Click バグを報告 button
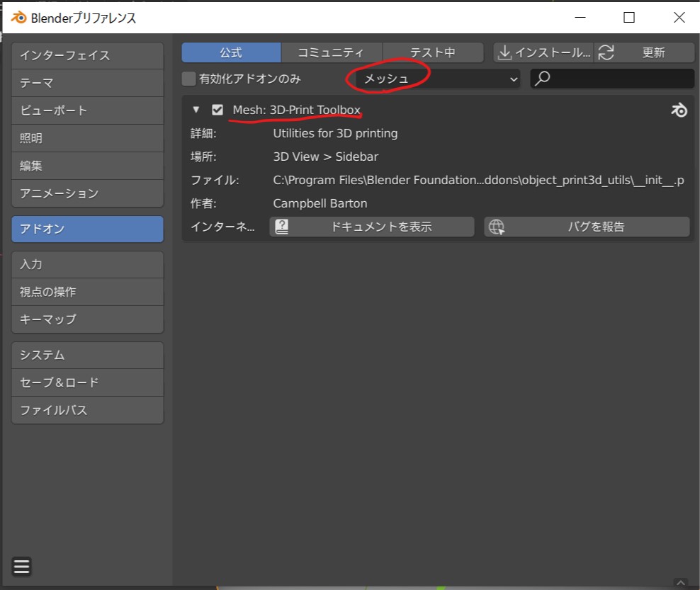Image resolution: width=700 pixels, height=590 pixels. [x=587, y=227]
